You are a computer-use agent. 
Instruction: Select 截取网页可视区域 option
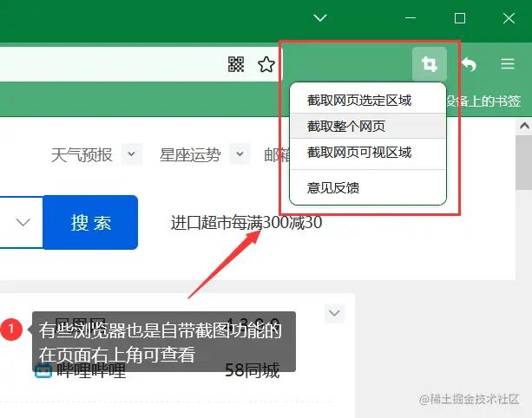368,153
